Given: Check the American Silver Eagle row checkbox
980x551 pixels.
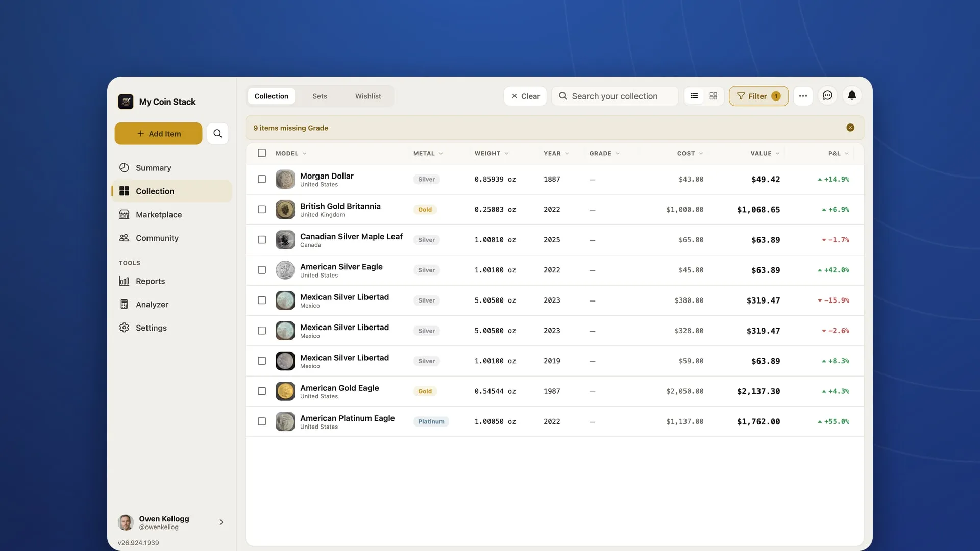Looking at the screenshot, I should [x=262, y=270].
